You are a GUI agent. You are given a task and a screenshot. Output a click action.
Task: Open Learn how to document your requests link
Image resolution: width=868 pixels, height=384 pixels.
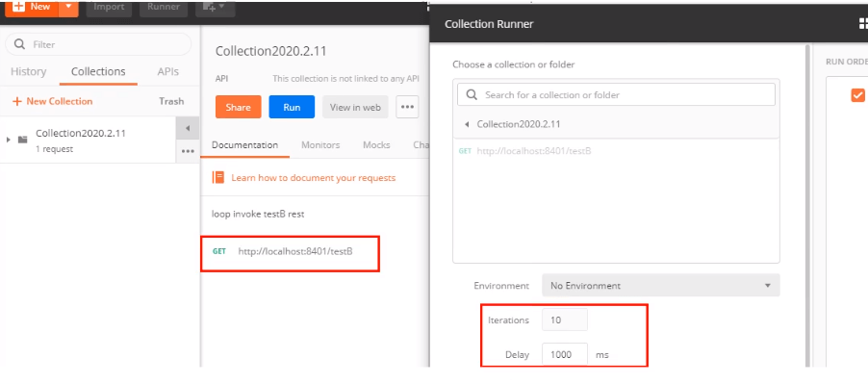314,178
